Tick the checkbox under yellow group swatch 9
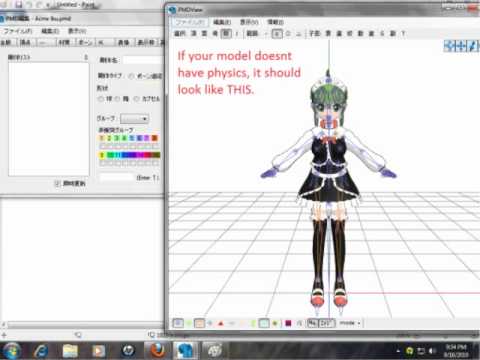The height and width of the screenshot is (360, 480). click(x=102, y=163)
